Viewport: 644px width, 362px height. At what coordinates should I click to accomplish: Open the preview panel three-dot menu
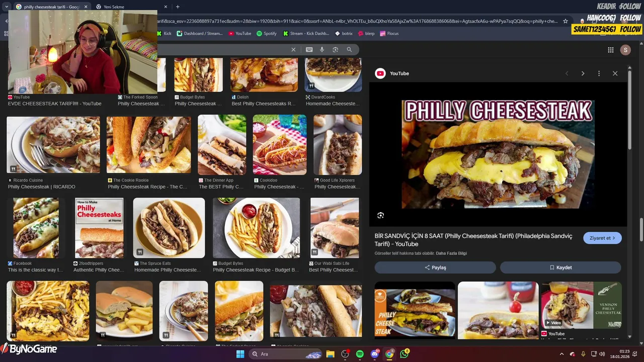[599, 73]
